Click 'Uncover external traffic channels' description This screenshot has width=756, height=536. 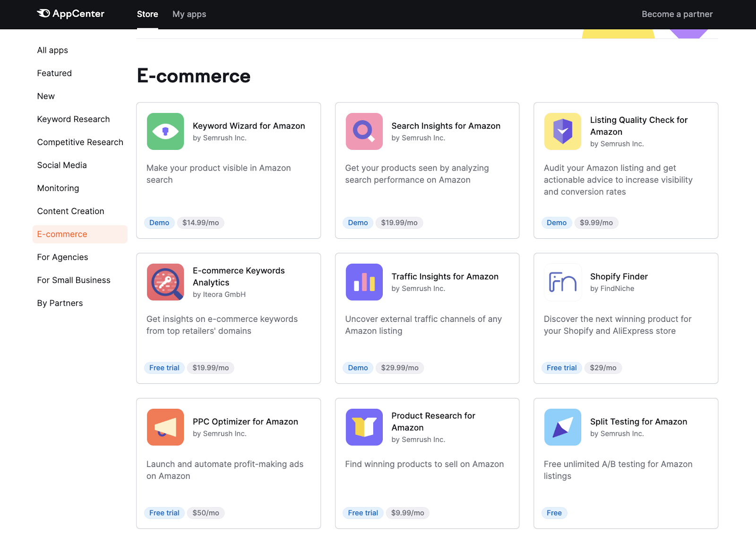point(423,325)
